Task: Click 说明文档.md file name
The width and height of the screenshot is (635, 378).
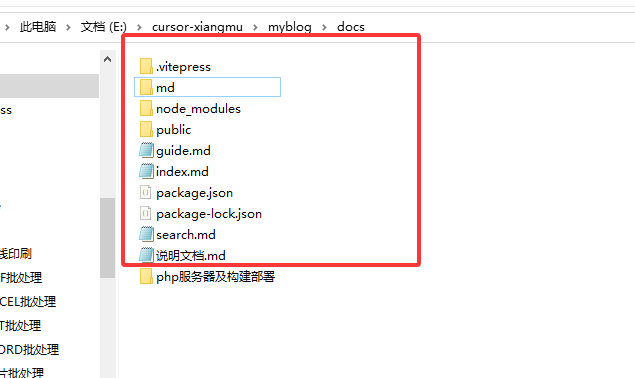Action: click(191, 256)
